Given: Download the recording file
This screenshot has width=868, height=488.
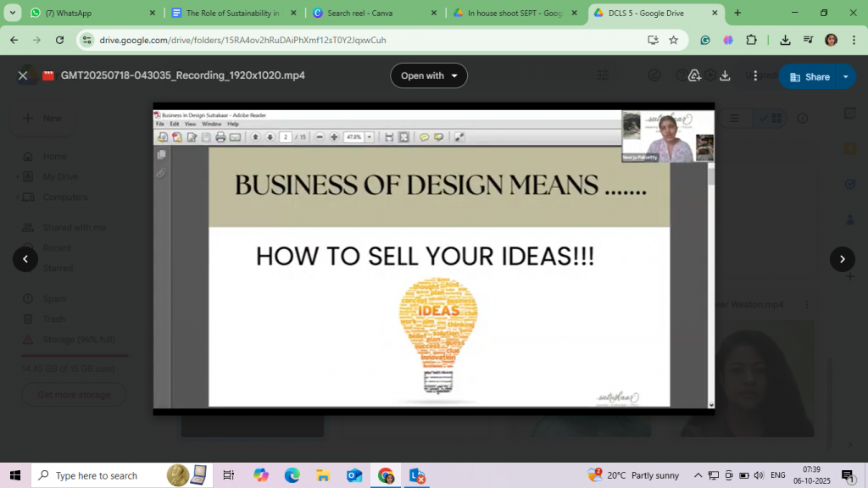Looking at the screenshot, I should tap(725, 75).
